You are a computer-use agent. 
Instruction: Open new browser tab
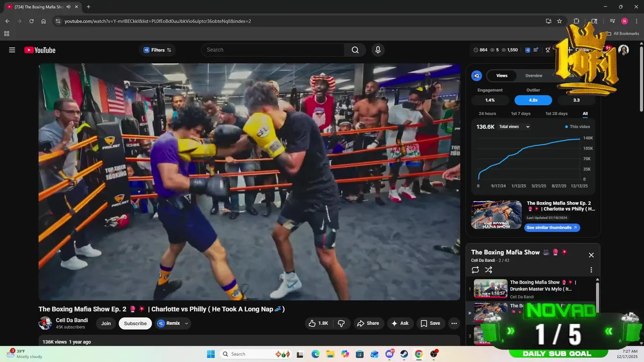[x=89, y=7]
